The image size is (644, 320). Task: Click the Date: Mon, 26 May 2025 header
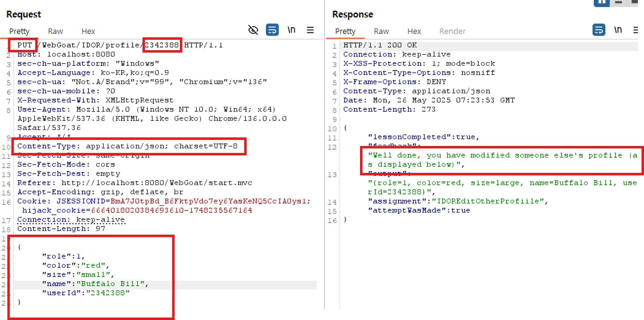pyautogui.click(x=429, y=100)
